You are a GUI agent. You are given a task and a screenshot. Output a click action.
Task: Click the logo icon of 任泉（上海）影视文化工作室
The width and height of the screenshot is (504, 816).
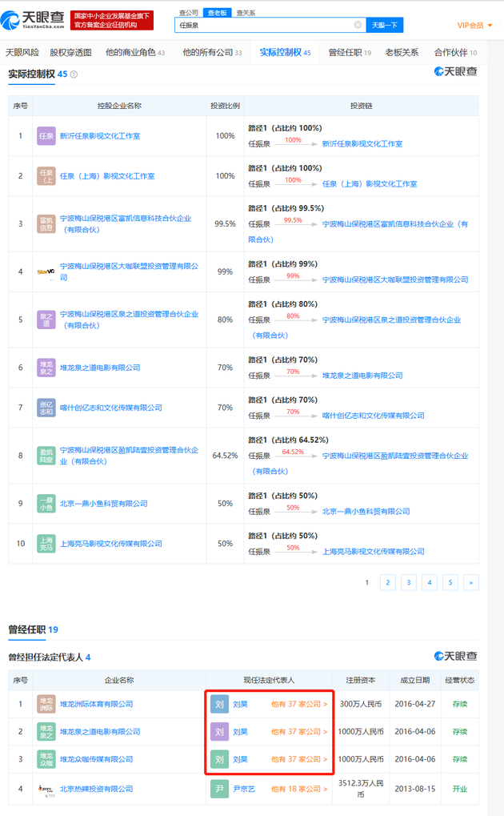[46, 176]
